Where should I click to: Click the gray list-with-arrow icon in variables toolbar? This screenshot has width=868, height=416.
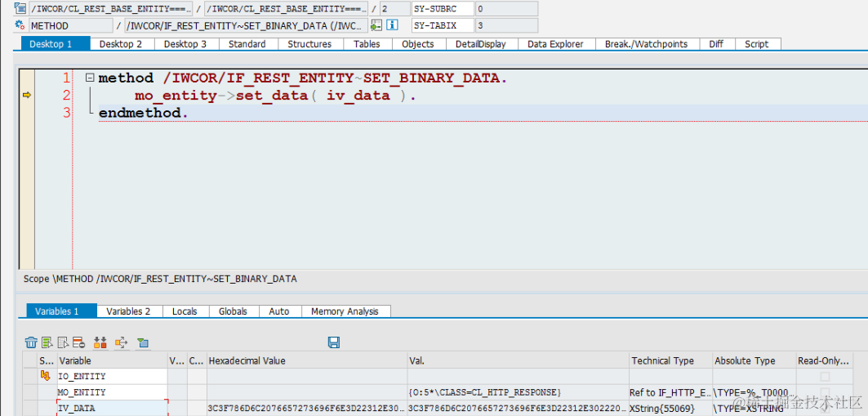(63, 342)
